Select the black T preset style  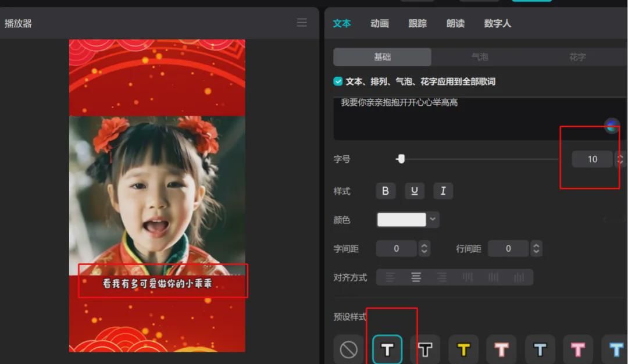pyautogui.click(x=425, y=349)
